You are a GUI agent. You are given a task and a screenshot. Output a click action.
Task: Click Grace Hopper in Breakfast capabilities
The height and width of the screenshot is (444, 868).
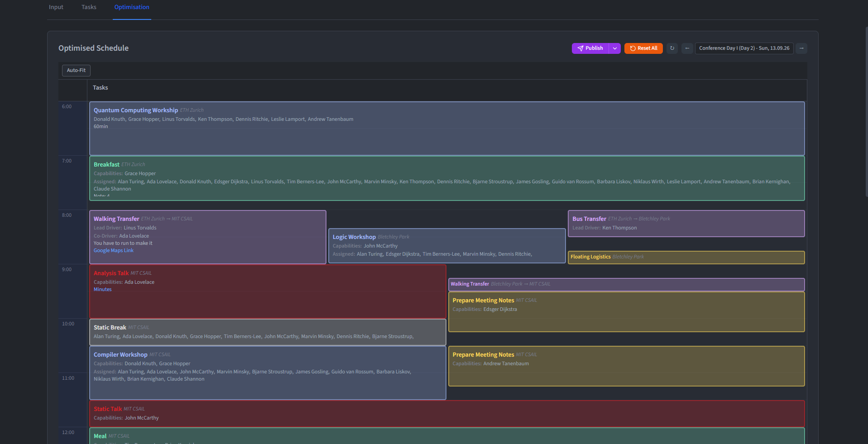(x=140, y=174)
